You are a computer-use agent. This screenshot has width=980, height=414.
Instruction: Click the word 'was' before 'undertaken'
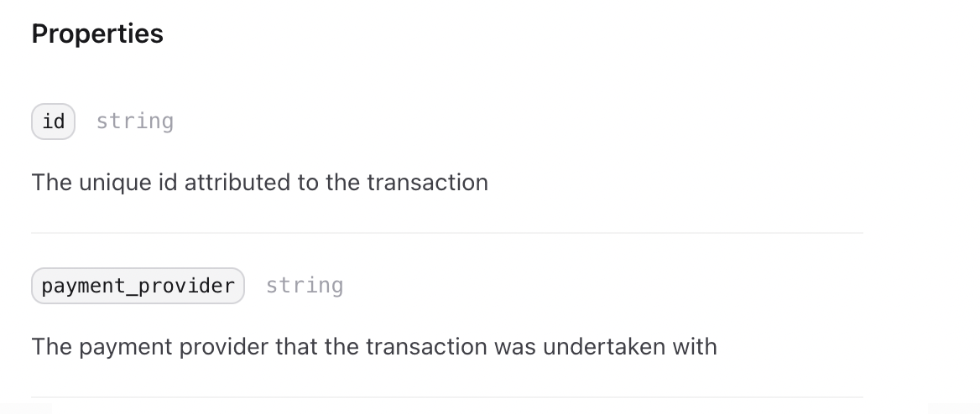click(x=515, y=347)
